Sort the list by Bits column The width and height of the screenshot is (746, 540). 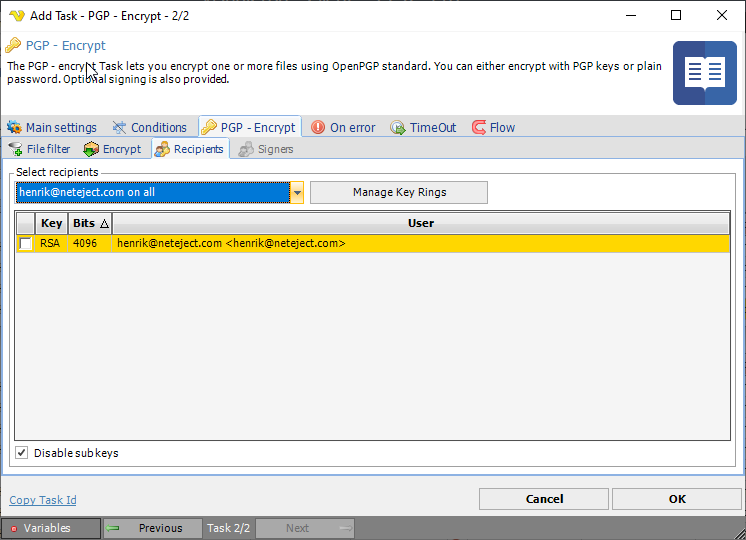point(90,223)
